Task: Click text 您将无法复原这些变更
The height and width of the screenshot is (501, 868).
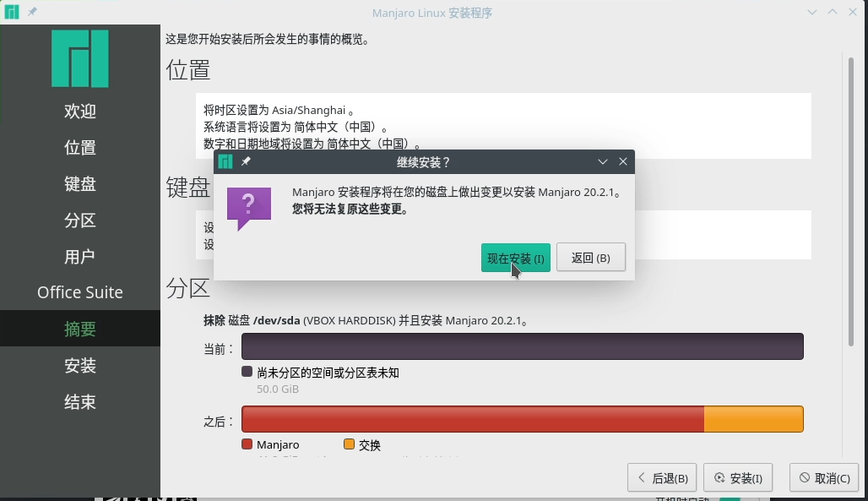Action: (x=350, y=209)
